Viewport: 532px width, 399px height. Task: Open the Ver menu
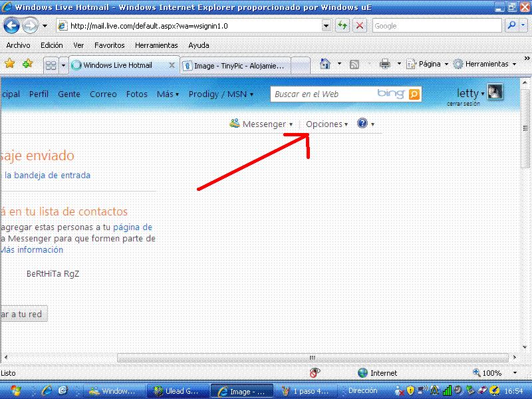pyautogui.click(x=78, y=45)
